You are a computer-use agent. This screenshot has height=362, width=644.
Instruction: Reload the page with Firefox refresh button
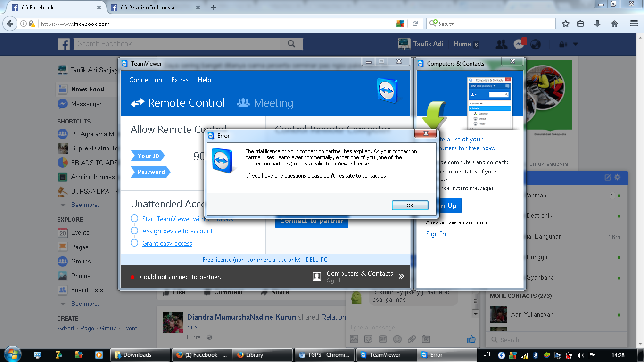point(415,24)
